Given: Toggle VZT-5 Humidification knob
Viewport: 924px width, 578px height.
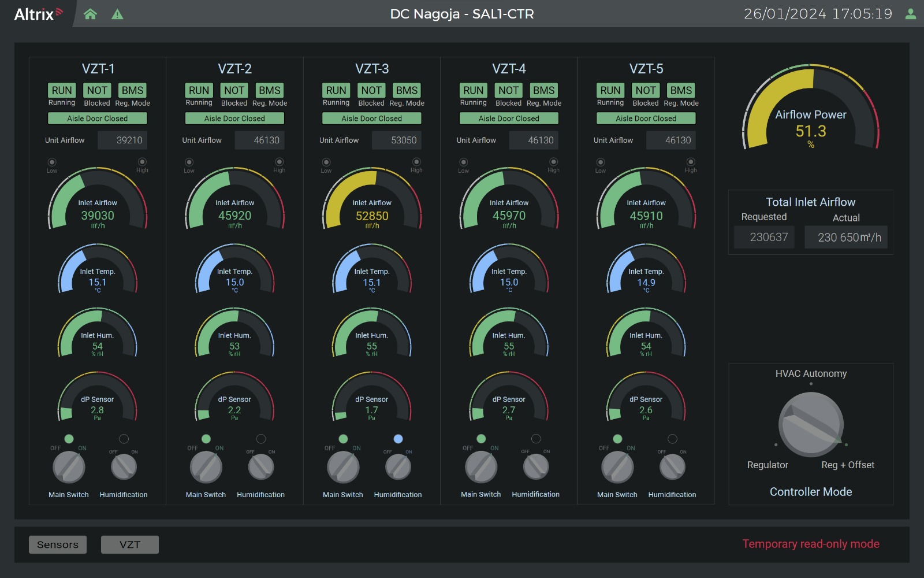Looking at the screenshot, I should coord(672,467).
